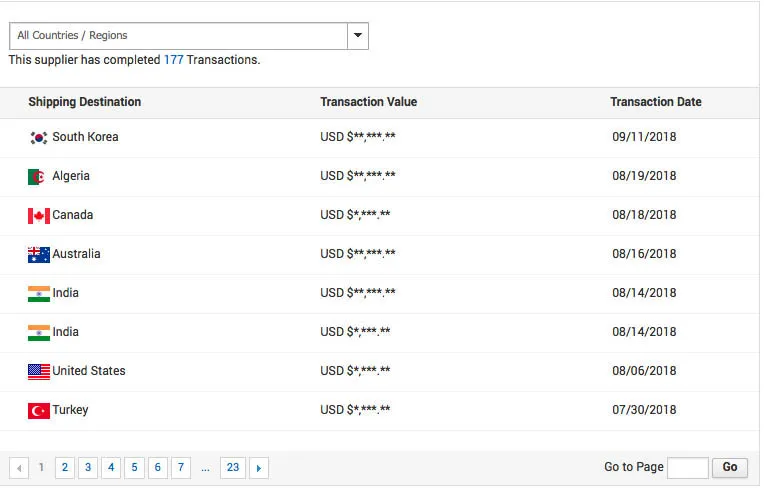This screenshot has height=490, width=764.
Task: Click the next page arrow icon
Action: pyautogui.click(x=259, y=468)
